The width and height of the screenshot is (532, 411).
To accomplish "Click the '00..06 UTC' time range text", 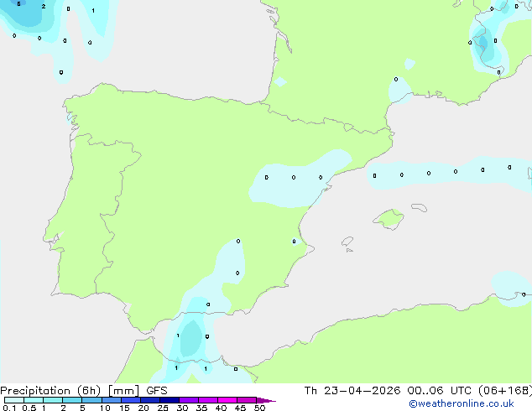I will click(440, 391).
